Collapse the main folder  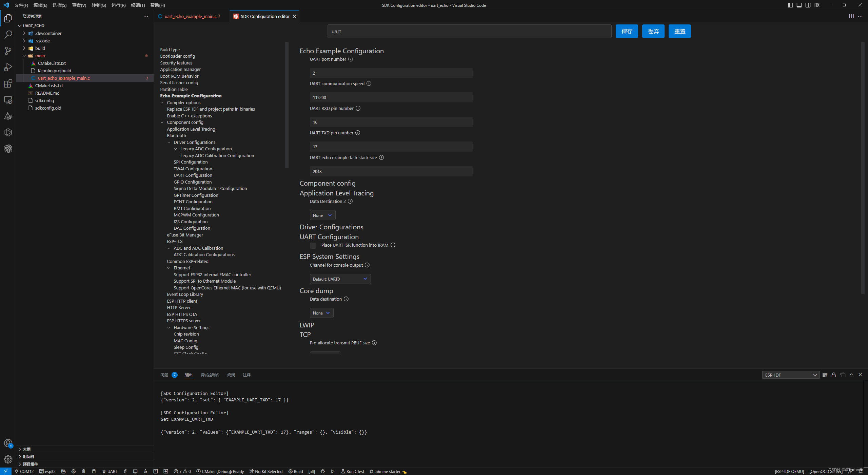24,56
